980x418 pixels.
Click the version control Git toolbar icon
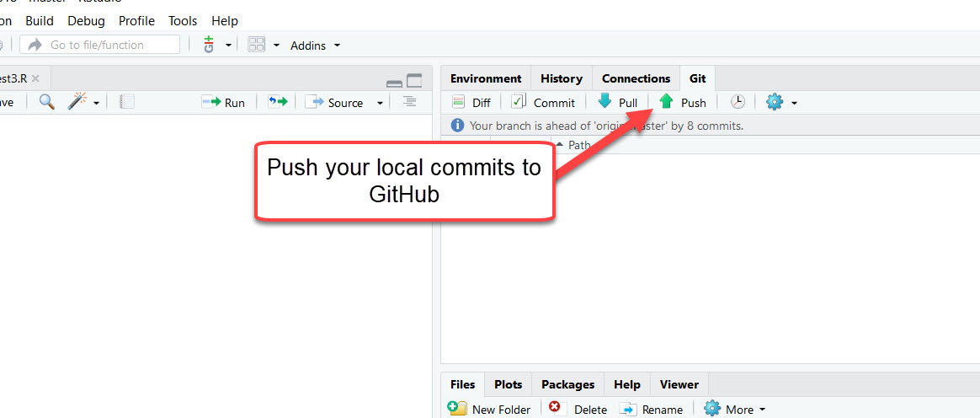coord(209,45)
